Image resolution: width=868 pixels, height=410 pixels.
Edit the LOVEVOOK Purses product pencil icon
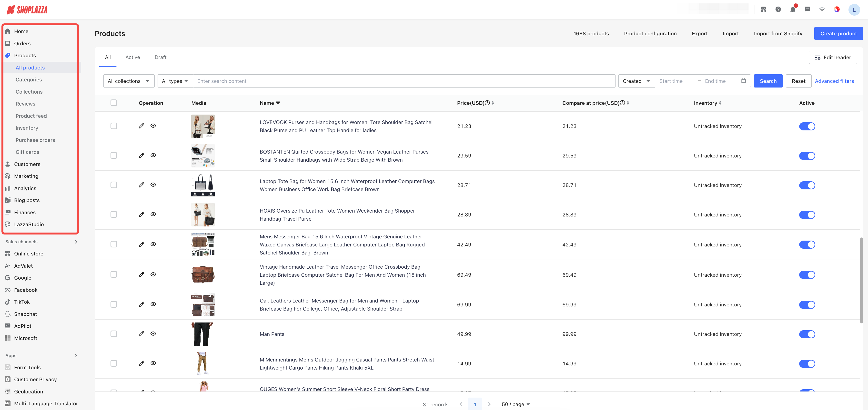tap(141, 126)
